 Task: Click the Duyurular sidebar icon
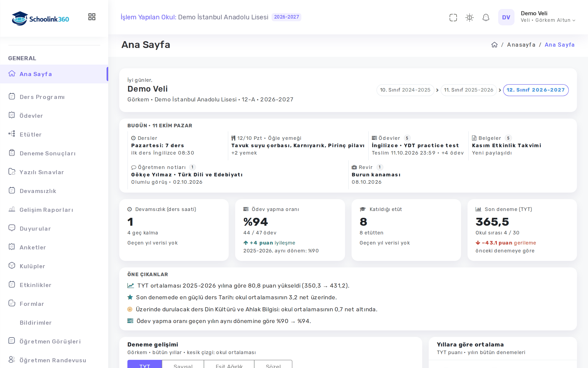pos(12,228)
